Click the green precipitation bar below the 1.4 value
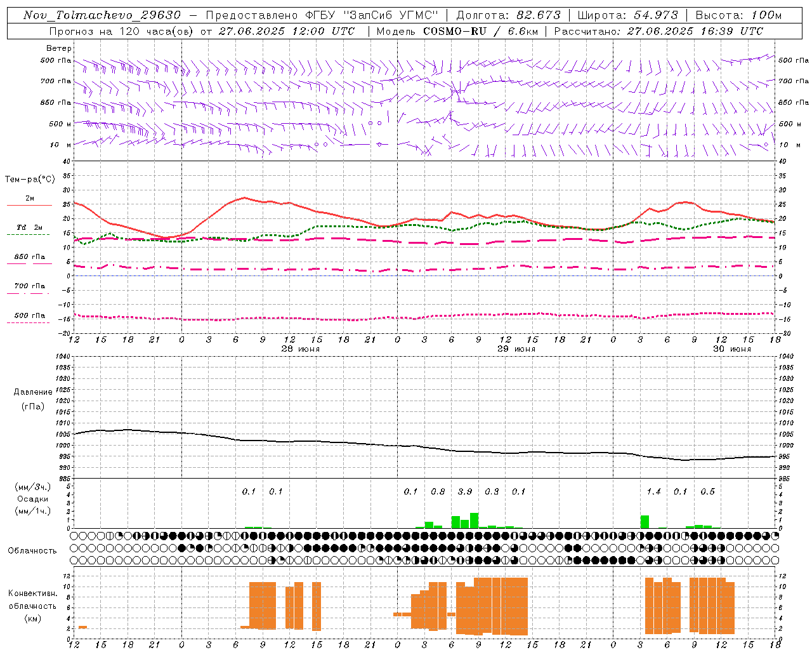 pos(645,522)
